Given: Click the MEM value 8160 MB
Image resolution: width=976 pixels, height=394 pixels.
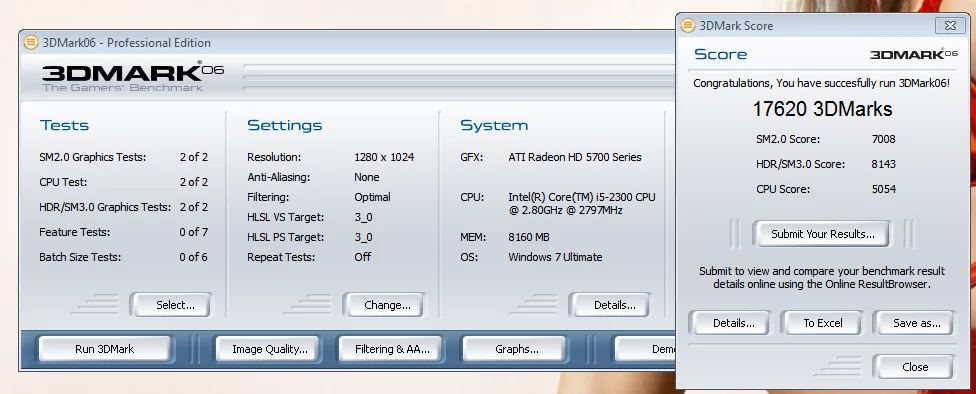Looking at the screenshot, I should coord(528,237).
